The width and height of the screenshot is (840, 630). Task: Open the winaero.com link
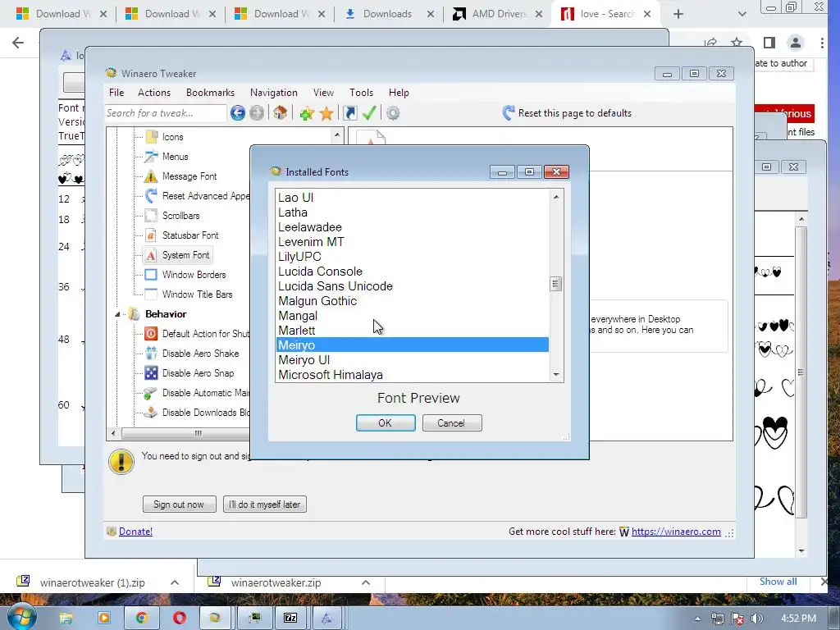coord(676,532)
